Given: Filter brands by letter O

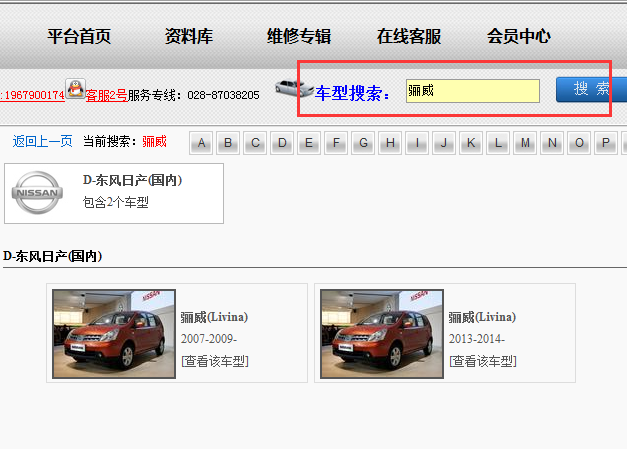Looking at the screenshot, I should pyautogui.click(x=579, y=143).
